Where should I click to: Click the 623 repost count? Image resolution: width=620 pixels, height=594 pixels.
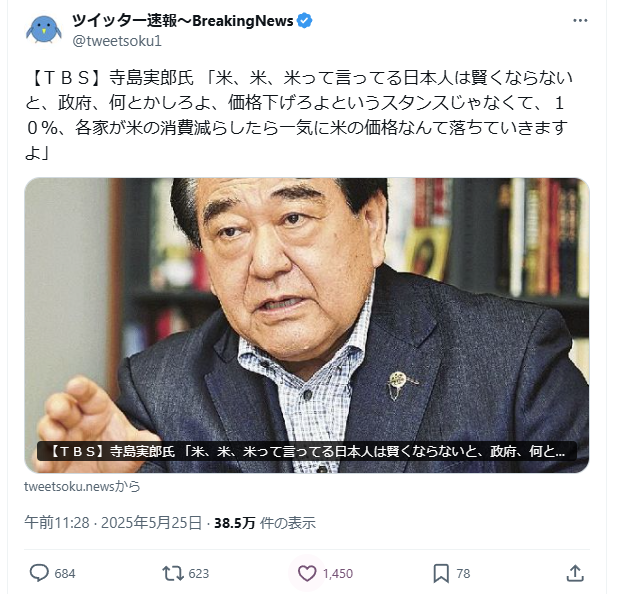coord(198,573)
